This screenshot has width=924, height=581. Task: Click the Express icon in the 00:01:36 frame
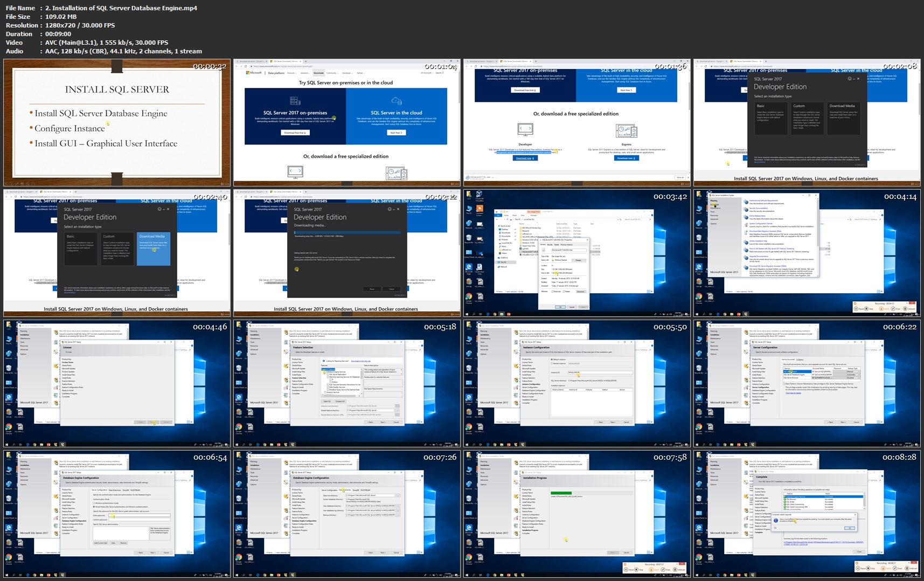click(x=627, y=130)
